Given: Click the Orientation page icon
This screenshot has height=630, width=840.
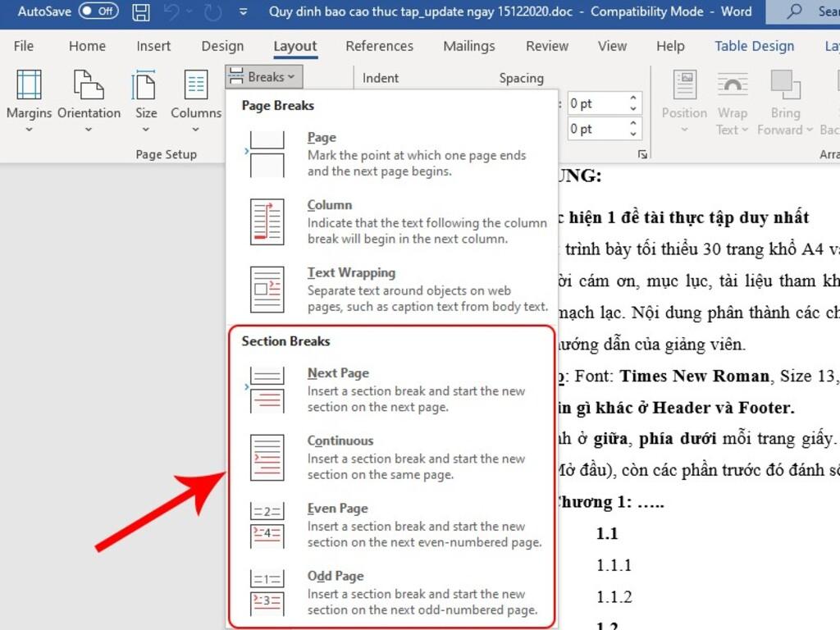Looking at the screenshot, I should [x=89, y=85].
